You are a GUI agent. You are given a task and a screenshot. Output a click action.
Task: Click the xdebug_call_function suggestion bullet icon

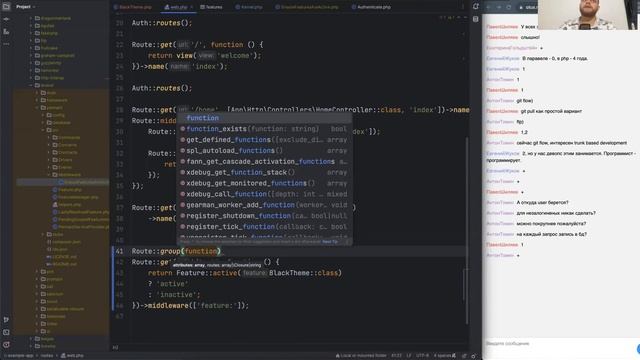coord(182,194)
